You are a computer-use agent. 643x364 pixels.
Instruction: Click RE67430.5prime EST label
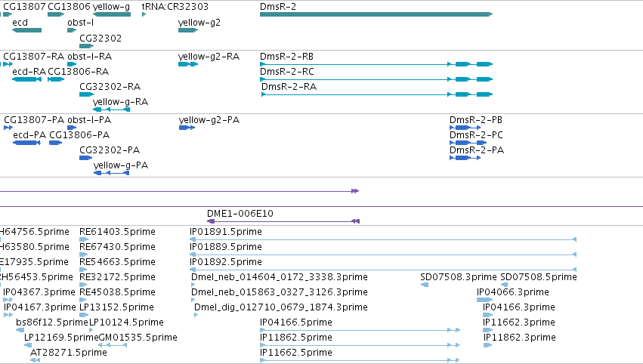point(117,247)
